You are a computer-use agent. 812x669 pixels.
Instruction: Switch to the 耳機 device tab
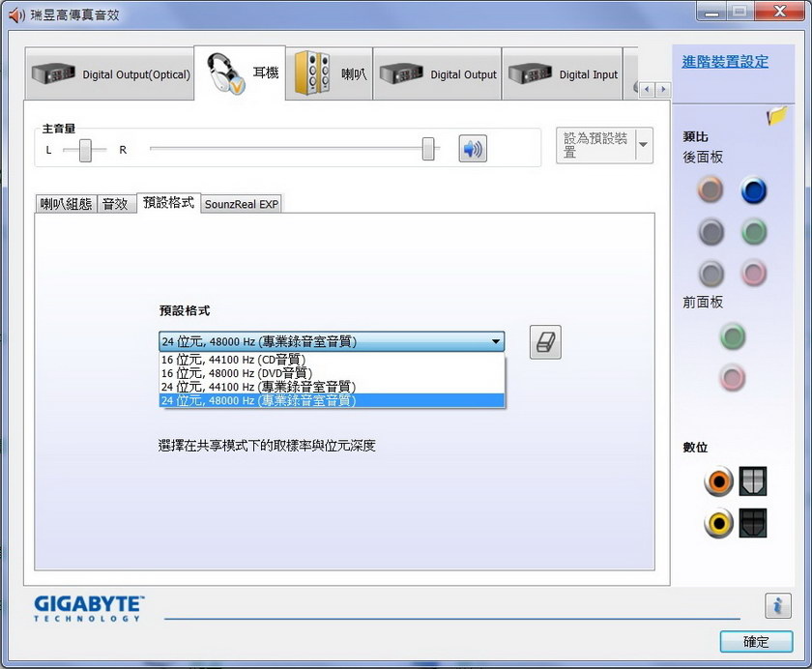pos(240,73)
